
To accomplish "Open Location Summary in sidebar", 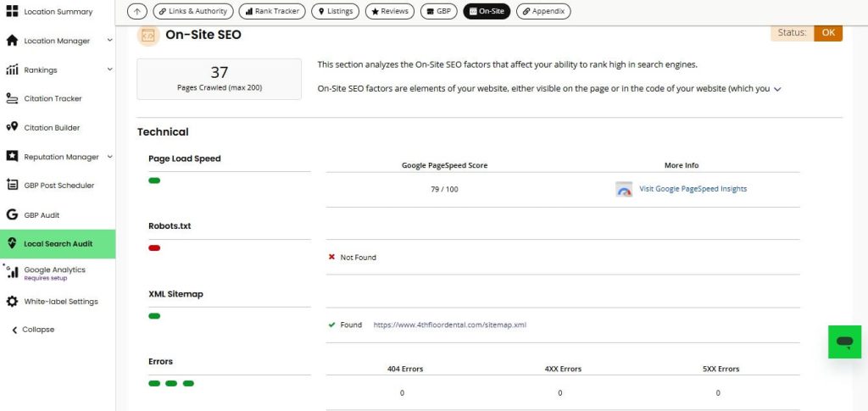I will pyautogui.click(x=58, y=12).
